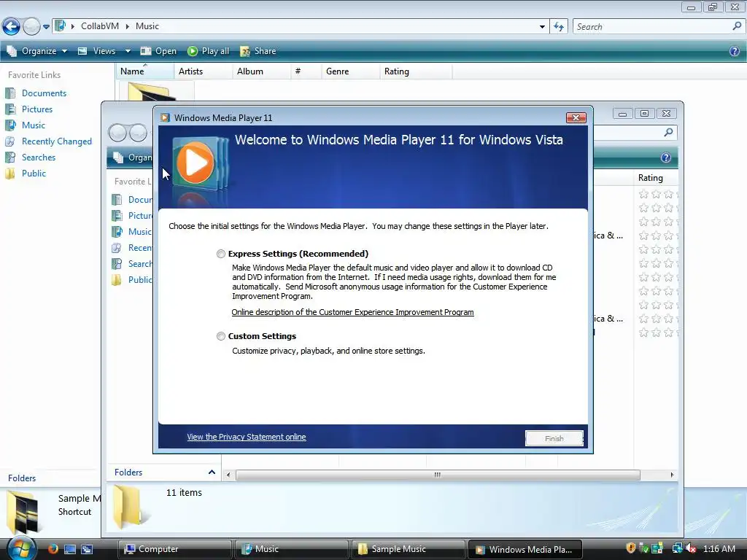The image size is (747, 560).
Task: Switch to Sample Music taskbar button
Action: 408,549
